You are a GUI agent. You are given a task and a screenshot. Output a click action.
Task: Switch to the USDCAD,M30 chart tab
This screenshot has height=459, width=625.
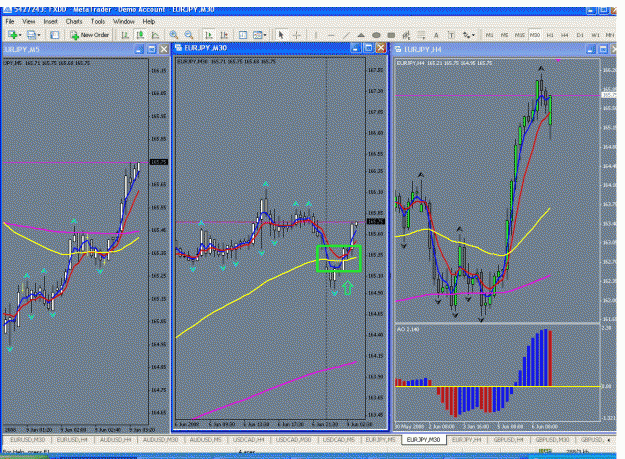click(x=293, y=439)
